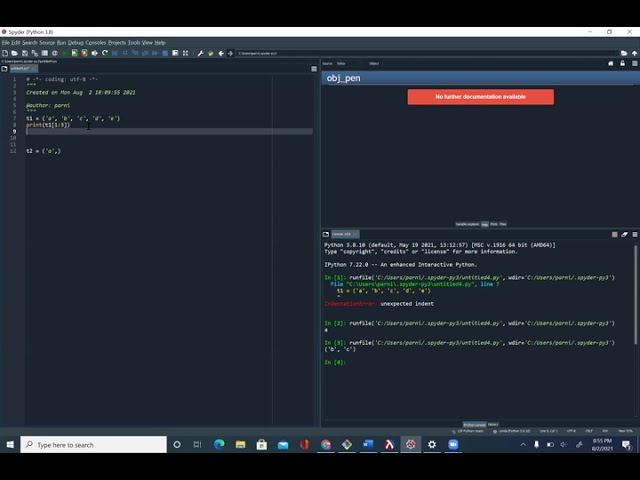Screen dimensions: 640x480
Task: Open Chrome from the taskbar
Action: click(326, 444)
